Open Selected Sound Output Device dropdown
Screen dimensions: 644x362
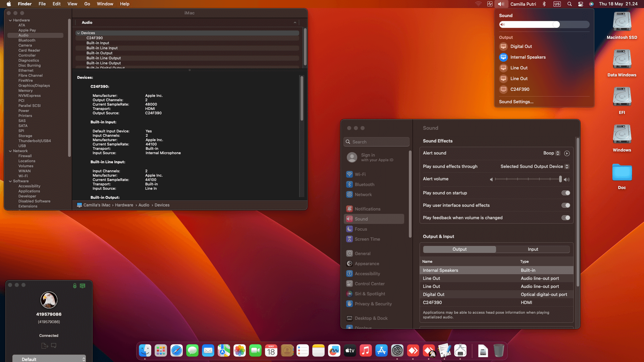coord(535,167)
